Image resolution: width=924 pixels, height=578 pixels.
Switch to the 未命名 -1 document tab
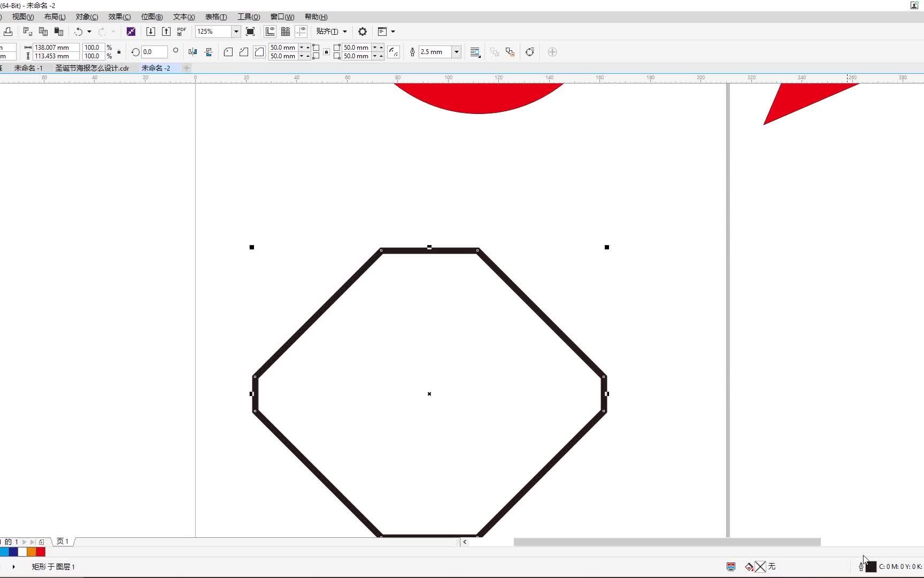pos(28,68)
